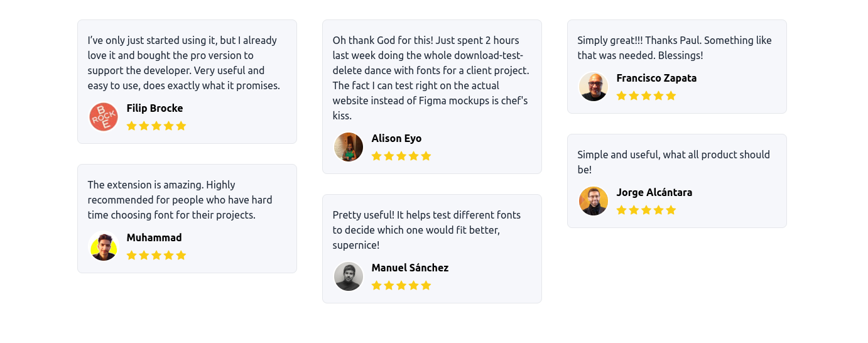Click the review starting "Oh thank God"
The width and height of the screenshot is (868, 343).
click(431, 78)
